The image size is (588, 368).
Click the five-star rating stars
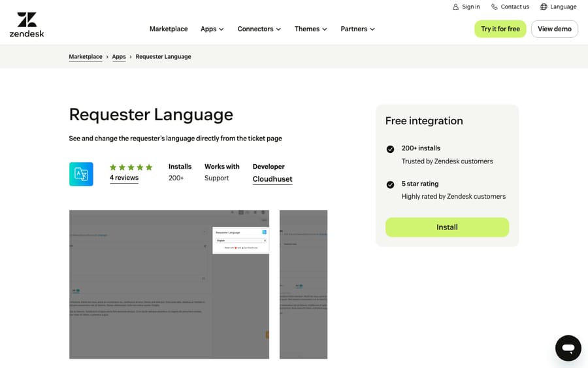point(131,167)
